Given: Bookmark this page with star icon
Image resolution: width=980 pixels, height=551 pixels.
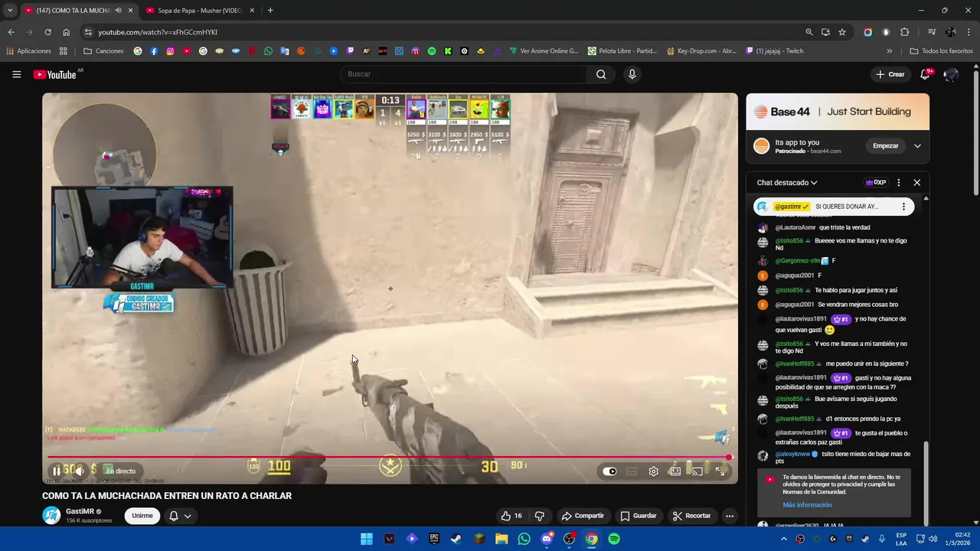Looking at the screenshot, I should click(842, 32).
